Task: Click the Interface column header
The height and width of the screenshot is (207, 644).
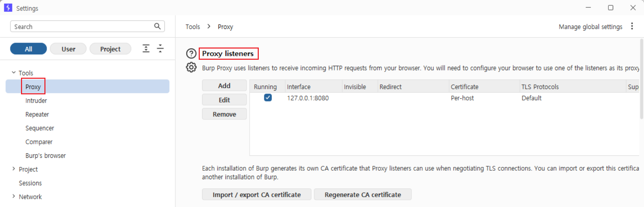Action: click(x=313, y=87)
